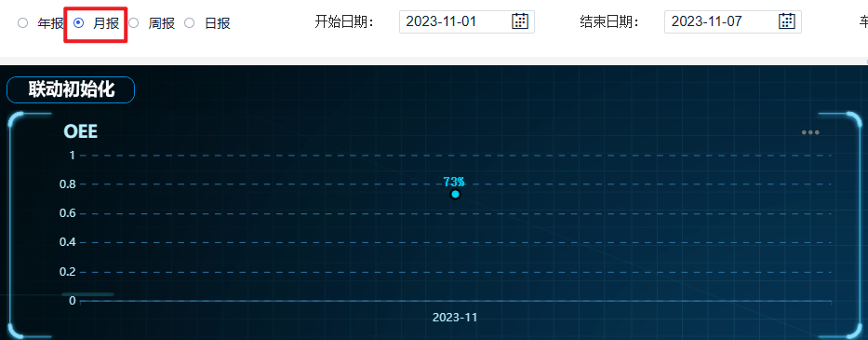
Task: Click the 开始日期 label
Action: [345, 22]
